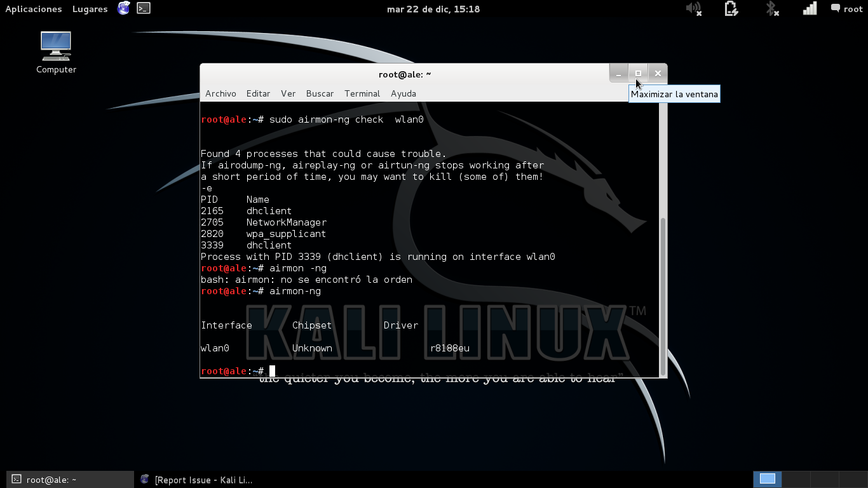Switch to root@ale terminal taskbar button
This screenshot has width=868, height=488.
(70, 480)
